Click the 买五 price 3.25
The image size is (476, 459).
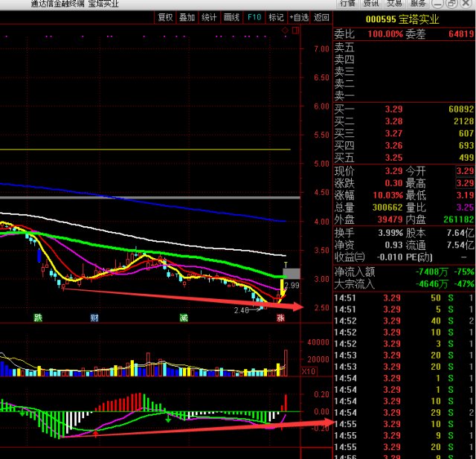(393, 158)
